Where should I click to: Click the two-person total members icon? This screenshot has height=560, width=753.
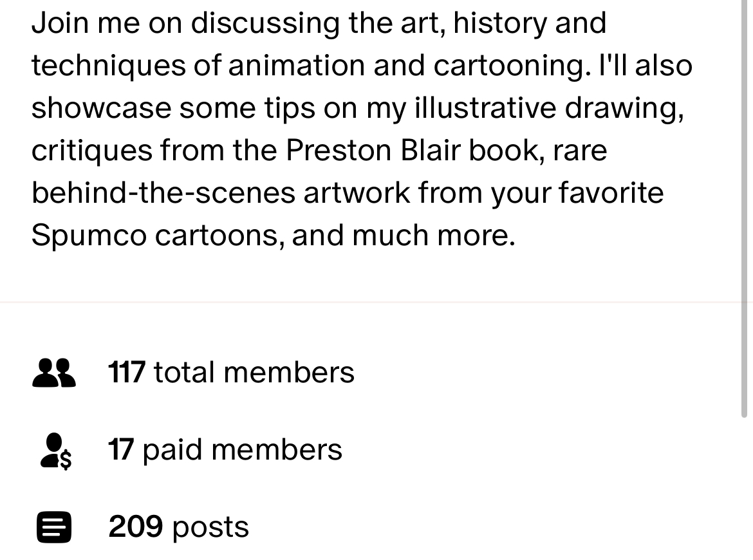(54, 373)
